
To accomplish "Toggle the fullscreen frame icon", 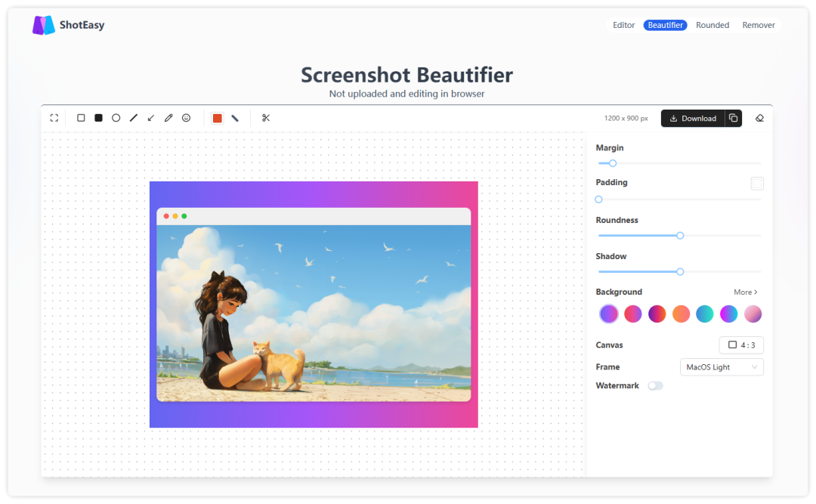I will (54, 118).
